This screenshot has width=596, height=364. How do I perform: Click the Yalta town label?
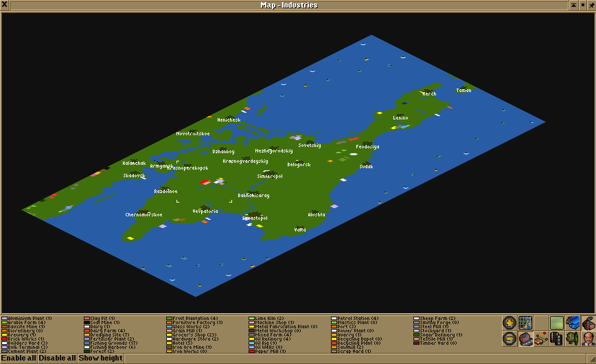300,229
